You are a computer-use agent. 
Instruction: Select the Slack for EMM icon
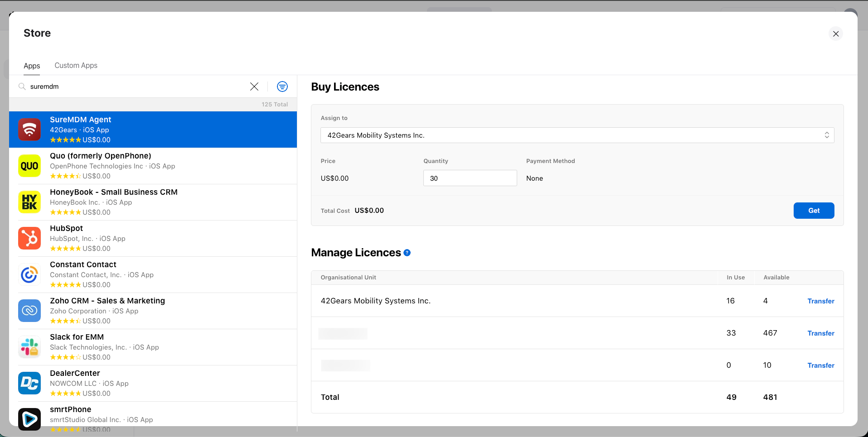pos(29,347)
